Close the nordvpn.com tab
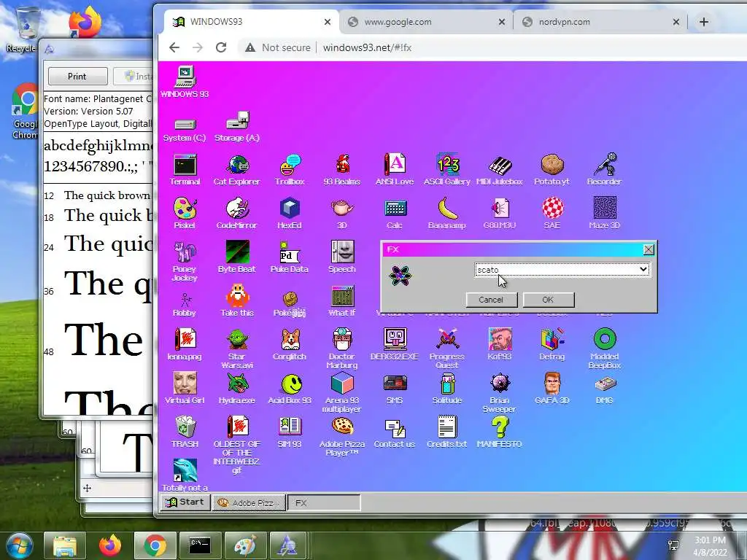 (x=676, y=22)
